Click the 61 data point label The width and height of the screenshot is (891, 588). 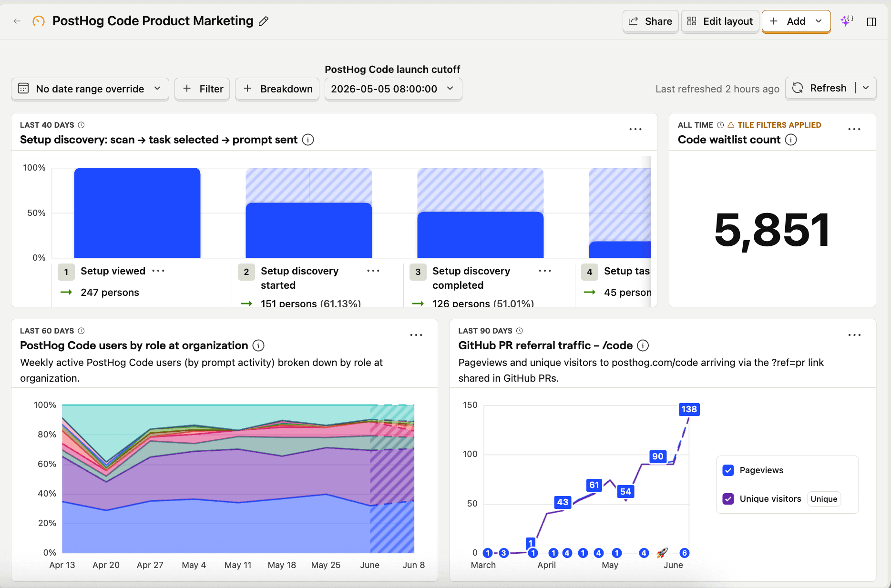pyautogui.click(x=594, y=485)
